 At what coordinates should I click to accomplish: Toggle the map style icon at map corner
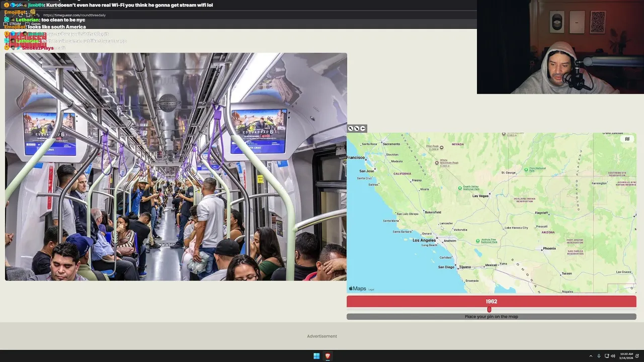(627, 139)
